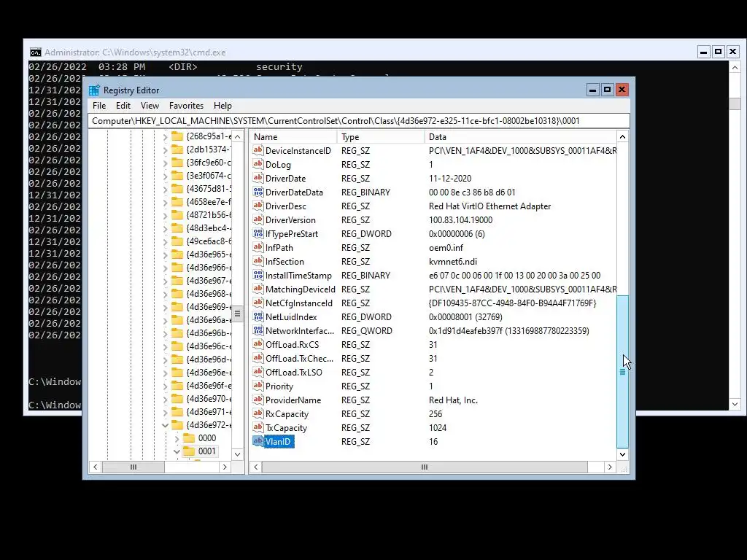Click the DriverDate string value icon
This screenshot has width=747, height=560.
coord(258,178)
